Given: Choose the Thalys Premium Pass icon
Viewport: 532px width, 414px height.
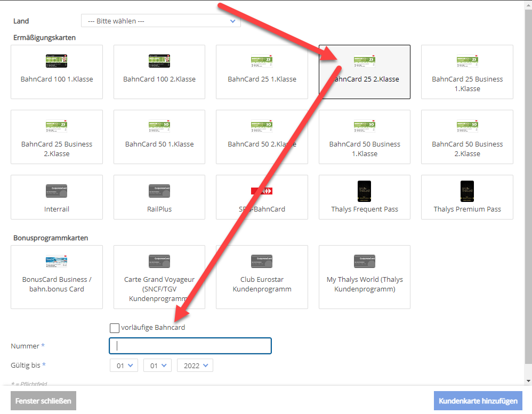Looking at the screenshot, I should coord(467,191).
